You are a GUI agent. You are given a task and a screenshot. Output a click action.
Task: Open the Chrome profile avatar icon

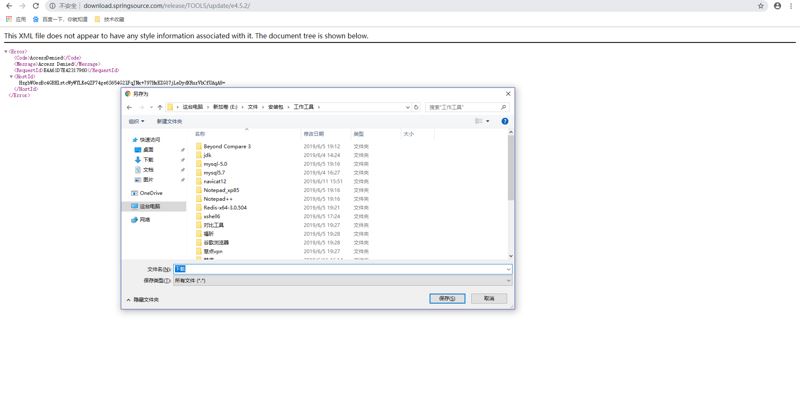pyautogui.click(x=778, y=6)
